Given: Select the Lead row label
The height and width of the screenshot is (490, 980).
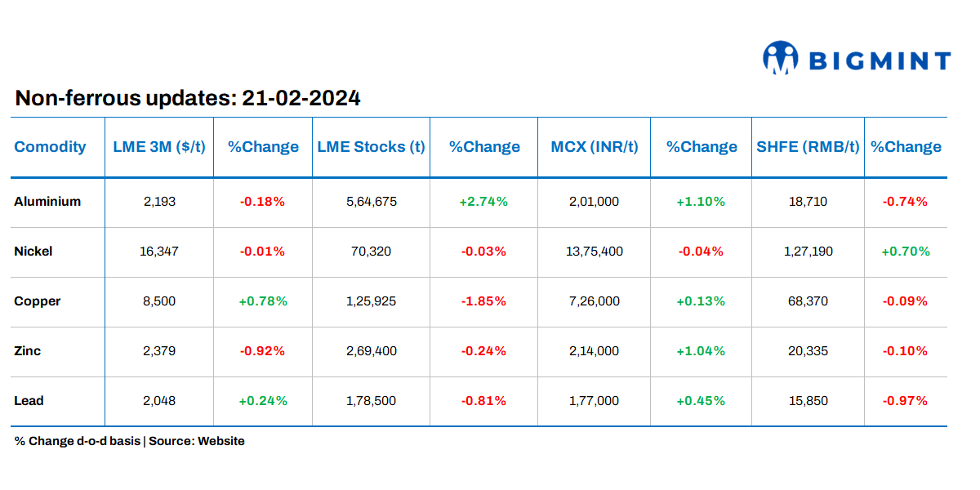Looking at the screenshot, I should (29, 400).
